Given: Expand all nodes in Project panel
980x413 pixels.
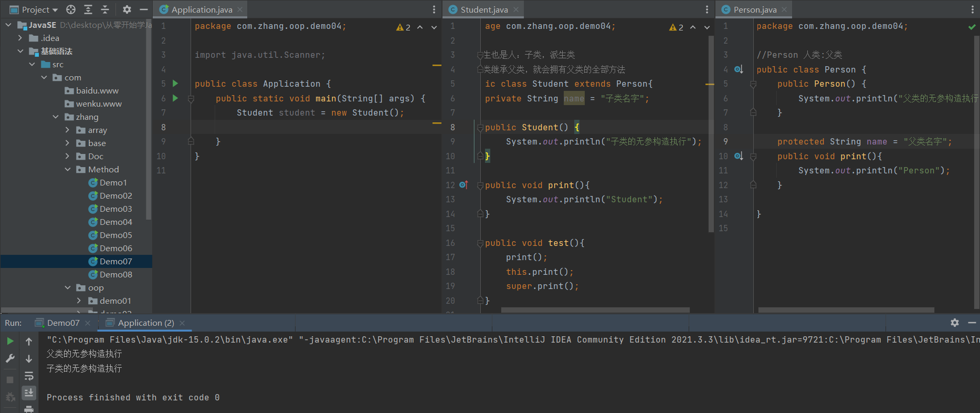Looking at the screenshot, I should 88,9.
